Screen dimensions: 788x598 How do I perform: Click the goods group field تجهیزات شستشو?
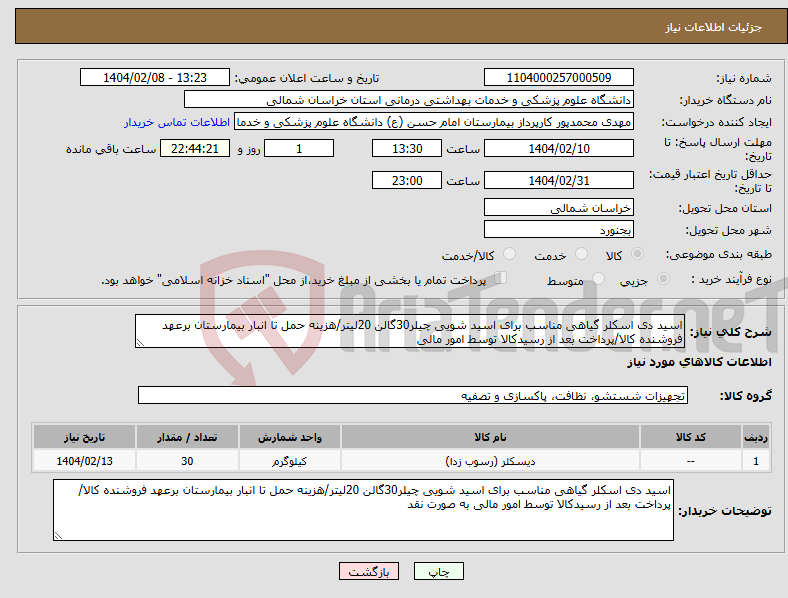click(413, 395)
